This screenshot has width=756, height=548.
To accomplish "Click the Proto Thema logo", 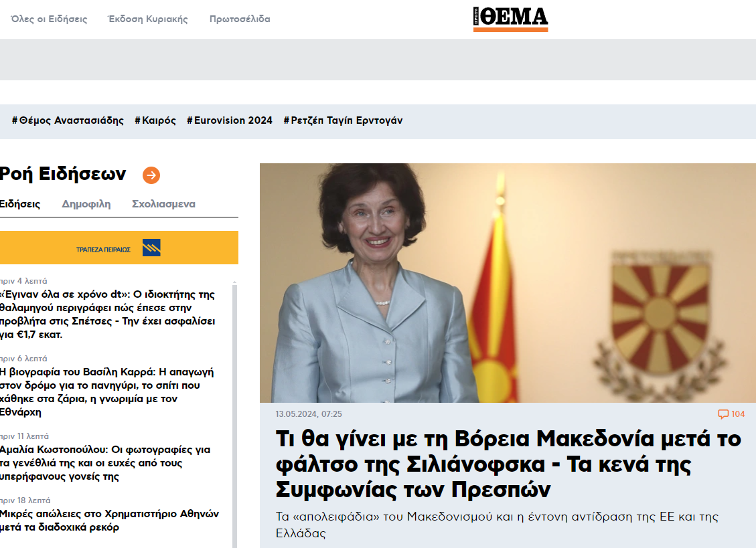I will click(511, 19).
